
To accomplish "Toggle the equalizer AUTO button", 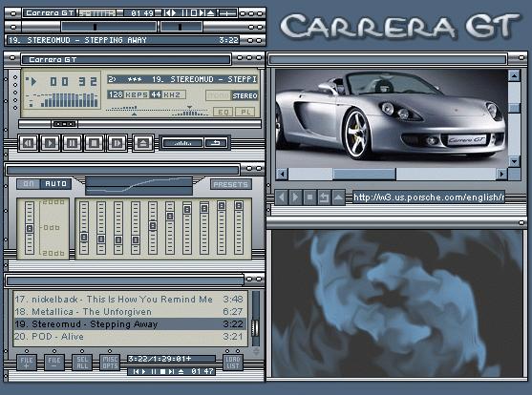I will pos(56,184).
